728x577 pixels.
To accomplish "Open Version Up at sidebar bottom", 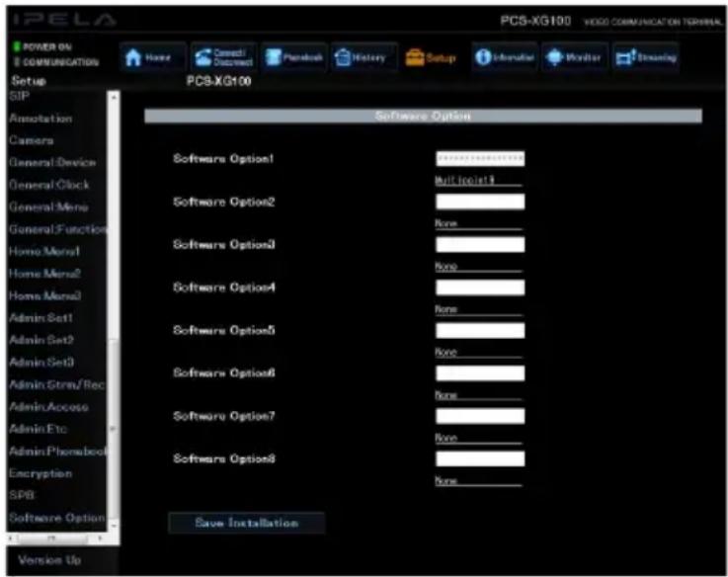I will [x=49, y=560].
